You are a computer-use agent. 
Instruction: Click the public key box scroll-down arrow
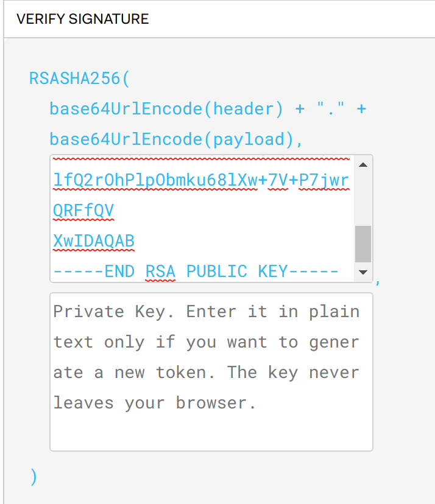click(x=363, y=272)
